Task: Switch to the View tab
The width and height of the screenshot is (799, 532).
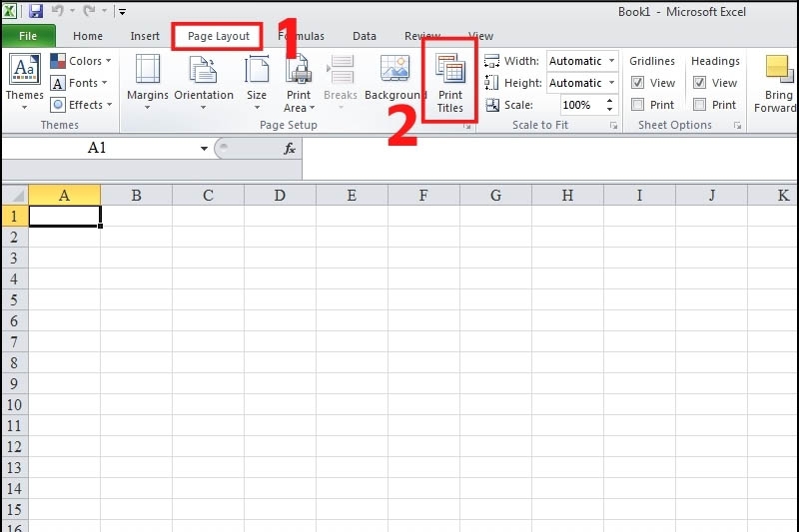Action: [x=480, y=36]
